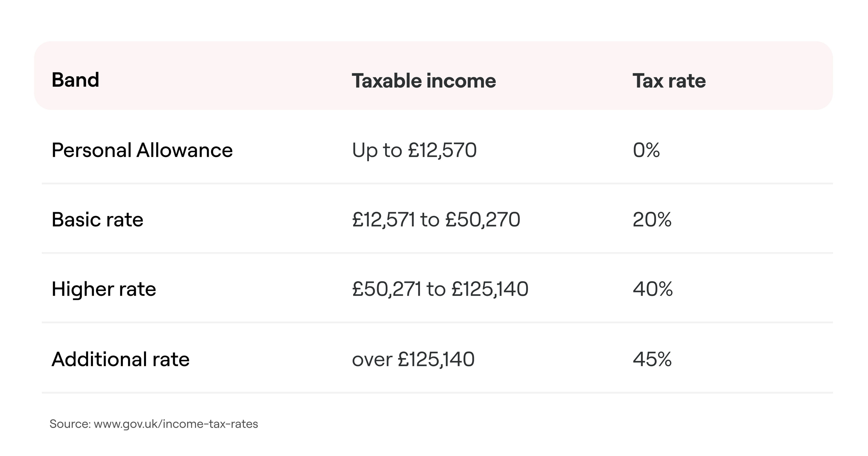
Task: Click the over £125,140 cell
Action: coord(413,359)
